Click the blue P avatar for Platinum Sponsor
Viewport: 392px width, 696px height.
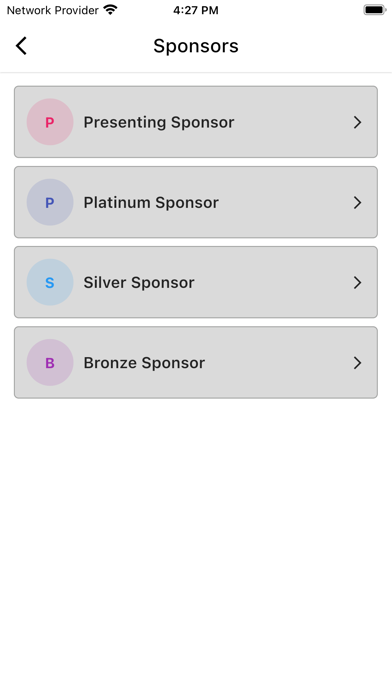(x=50, y=202)
